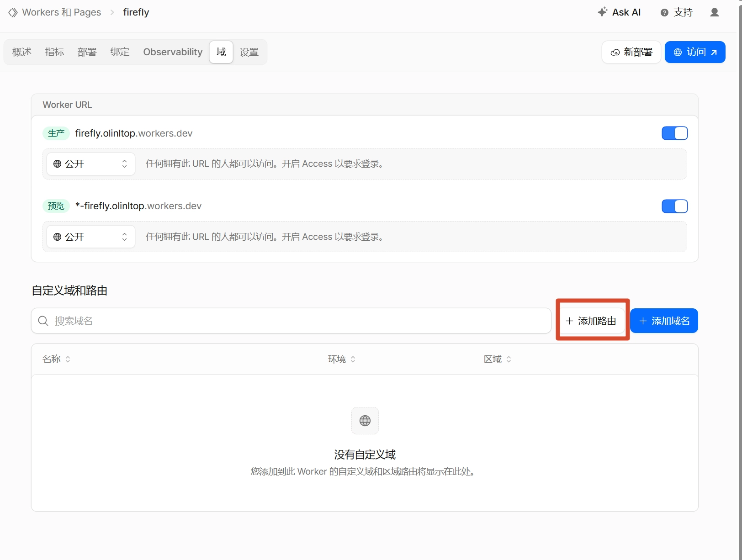Switch to the 部署 tab
Viewport: 742px width, 560px height.
(87, 52)
